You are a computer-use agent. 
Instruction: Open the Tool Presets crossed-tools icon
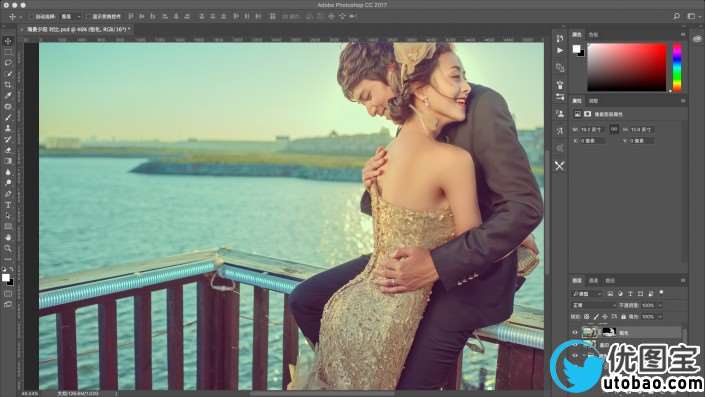(560, 166)
